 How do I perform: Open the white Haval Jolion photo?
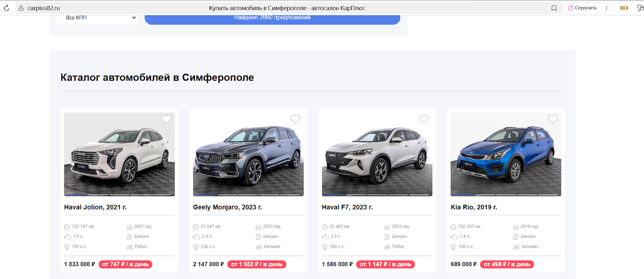[x=119, y=154]
